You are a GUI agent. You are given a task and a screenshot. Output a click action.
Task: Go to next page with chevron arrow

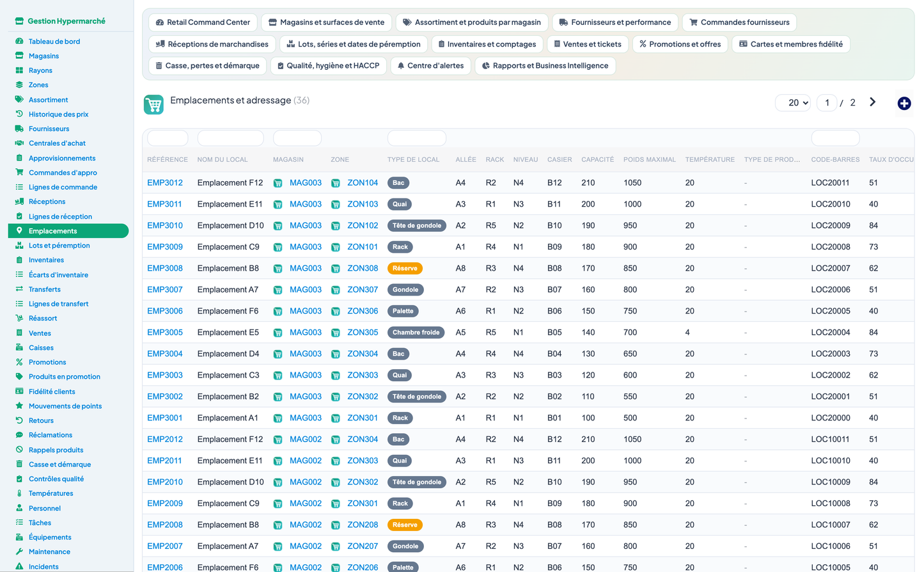(x=872, y=102)
